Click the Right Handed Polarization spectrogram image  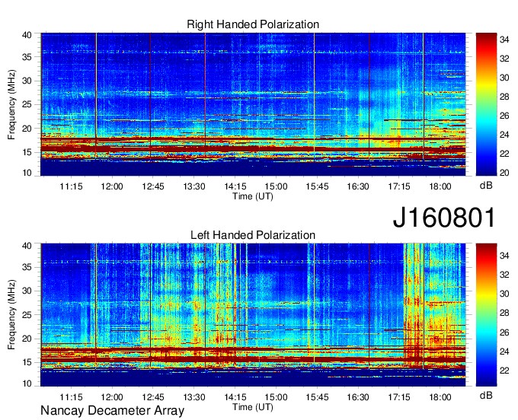click(x=253, y=104)
